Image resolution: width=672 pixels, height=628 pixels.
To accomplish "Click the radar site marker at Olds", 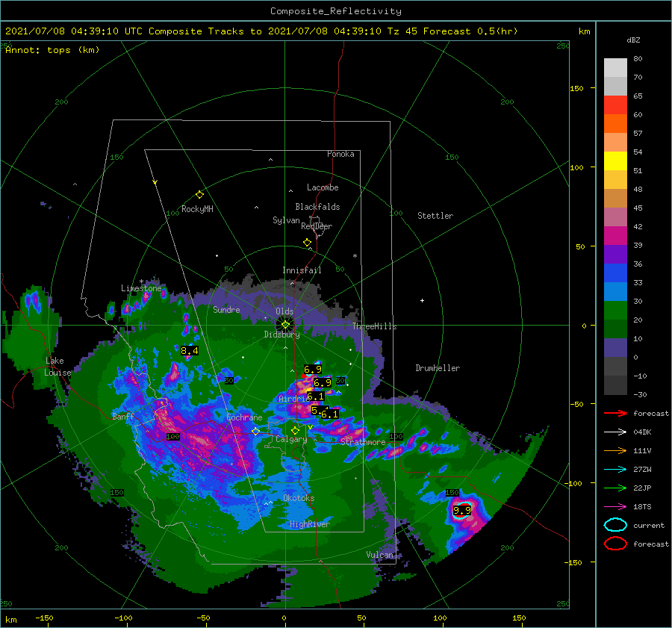I will click(x=285, y=325).
